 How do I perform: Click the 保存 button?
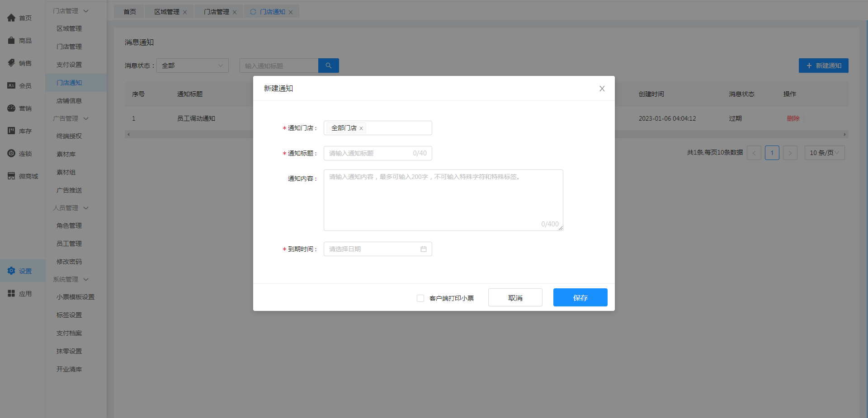coord(580,297)
